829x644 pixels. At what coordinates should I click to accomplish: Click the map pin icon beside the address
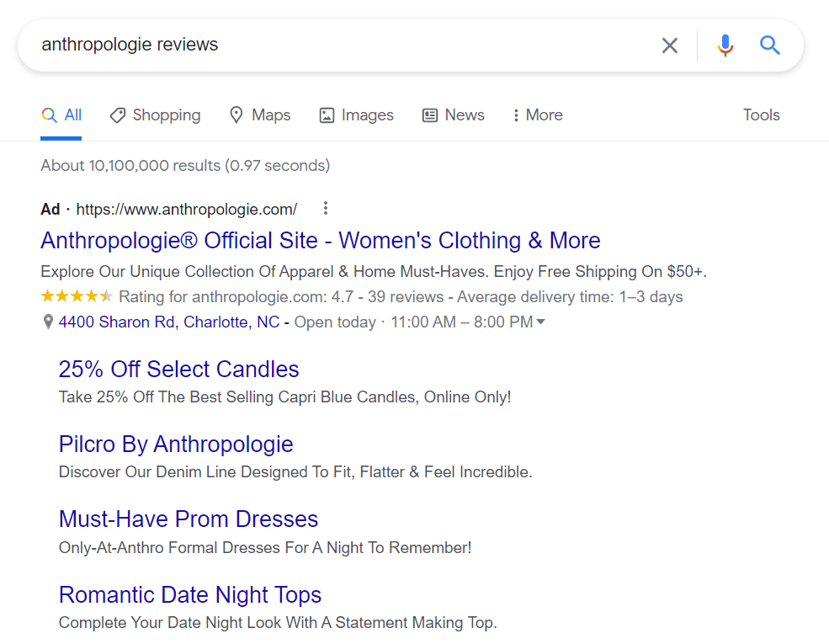pos(48,322)
